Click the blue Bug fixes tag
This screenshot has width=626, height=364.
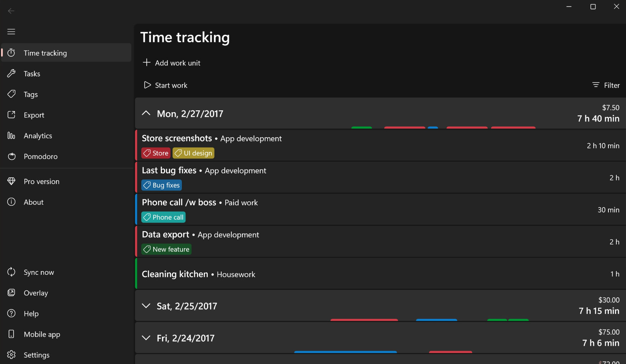point(161,185)
